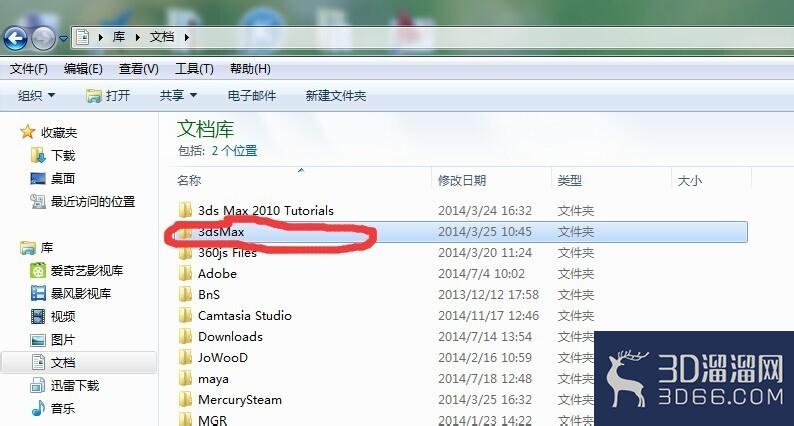The width and height of the screenshot is (794, 426).
Task: Click the 2 个位置 link
Action: 234,150
